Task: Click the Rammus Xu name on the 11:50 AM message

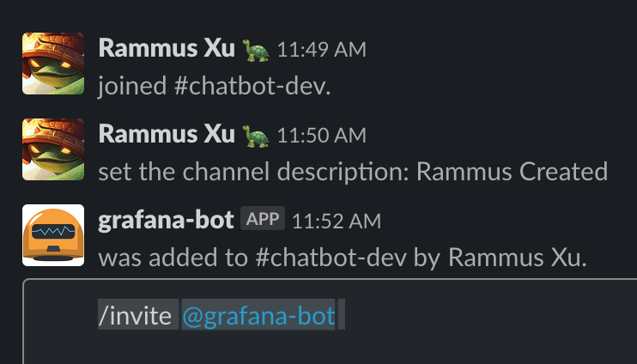Action: click(x=167, y=134)
